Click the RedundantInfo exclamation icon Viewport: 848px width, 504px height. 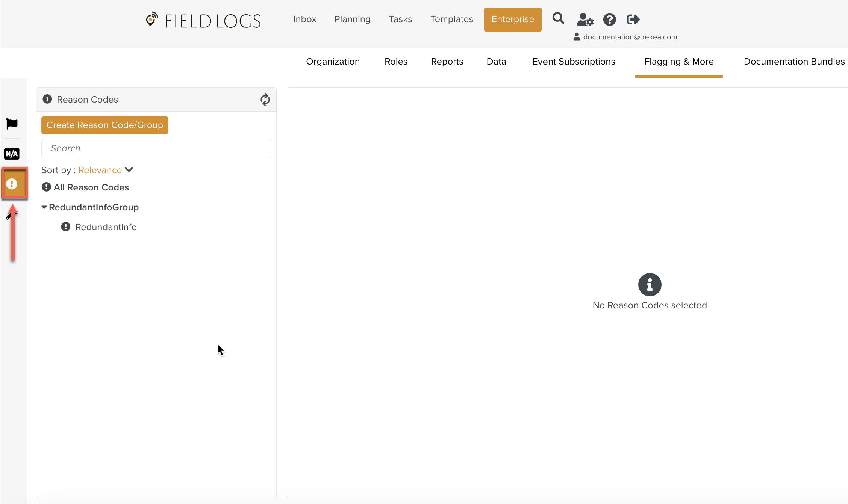(x=65, y=227)
